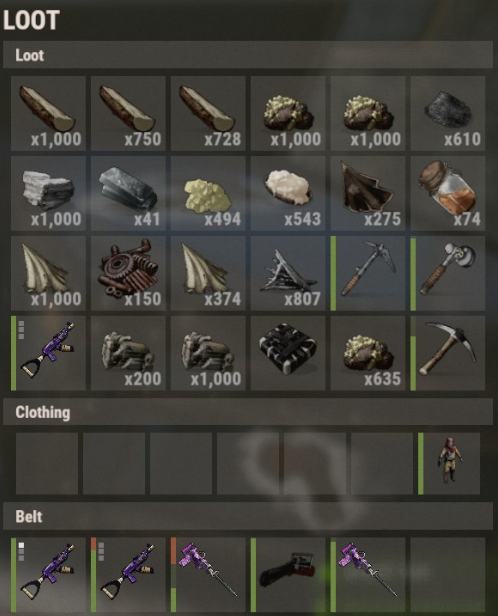The image size is (498, 616).
Task: Click the hazmat suit in Clothing
Action: click(449, 464)
